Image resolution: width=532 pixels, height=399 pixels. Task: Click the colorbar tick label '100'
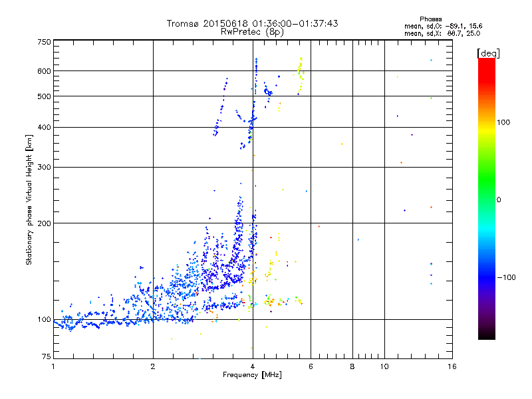pyautogui.click(x=503, y=122)
